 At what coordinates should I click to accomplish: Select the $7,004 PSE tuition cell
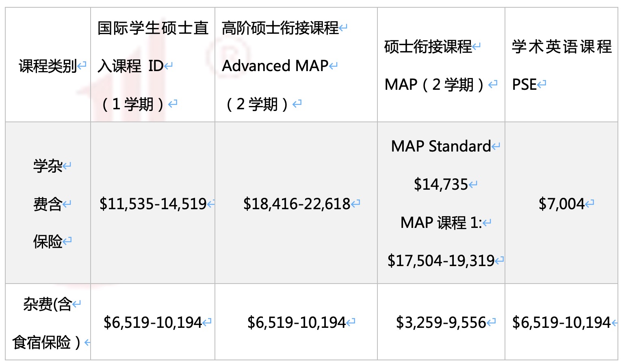(x=561, y=204)
